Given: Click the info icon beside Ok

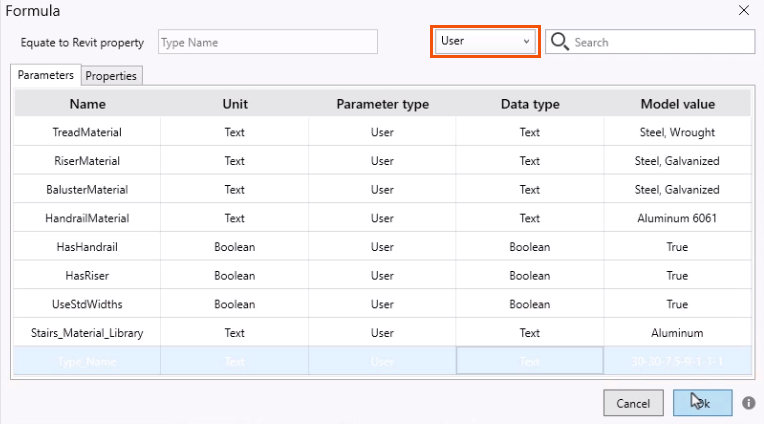Looking at the screenshot, I should pos(749,403).
